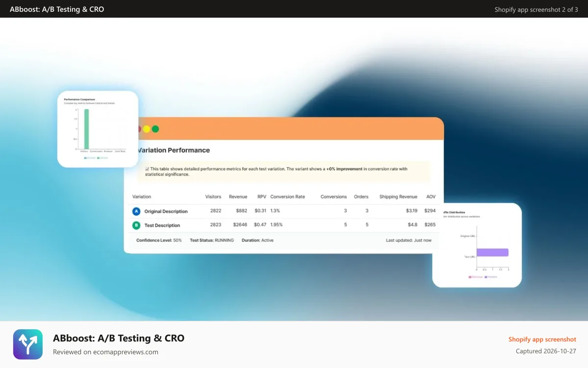Toggle the Variant legend in Performance Comparison

tap(102, 158)
